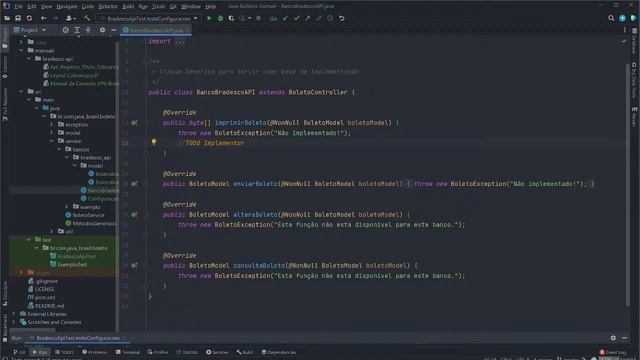Show Git history clock icon
Screen dimensions: 640x360
pyautogui.click(x=330, y=18)
